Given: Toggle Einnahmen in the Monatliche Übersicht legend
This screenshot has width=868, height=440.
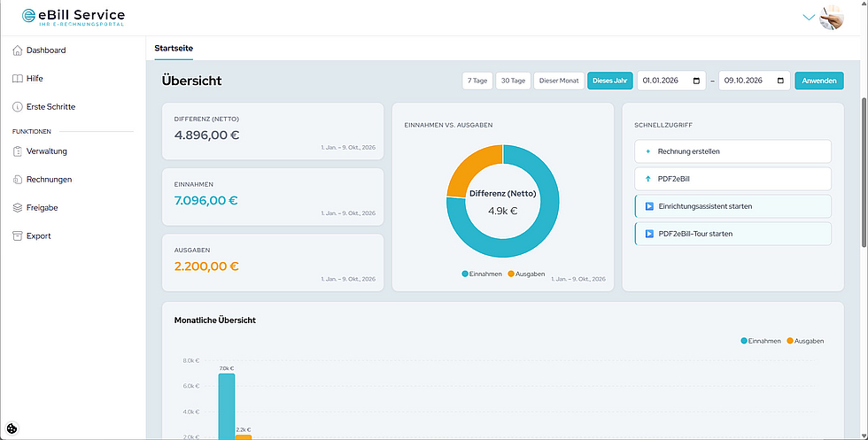Looking at the screenshot, I should coord(761,341).
